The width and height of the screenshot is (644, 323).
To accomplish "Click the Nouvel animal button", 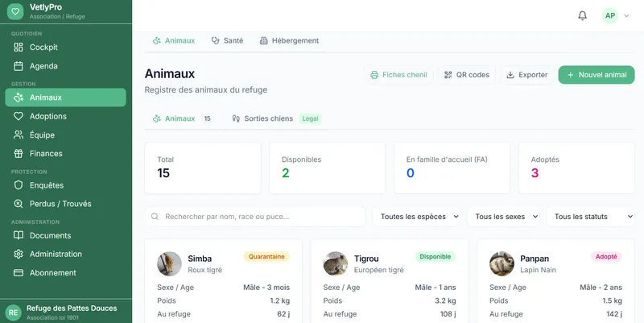I will pyautogui.click(x=596, y=75).
